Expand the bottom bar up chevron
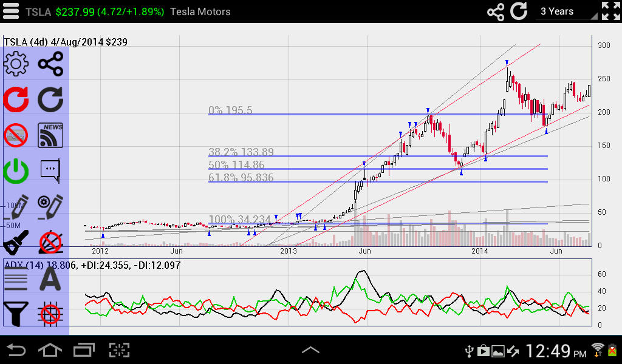 [310, 350]
